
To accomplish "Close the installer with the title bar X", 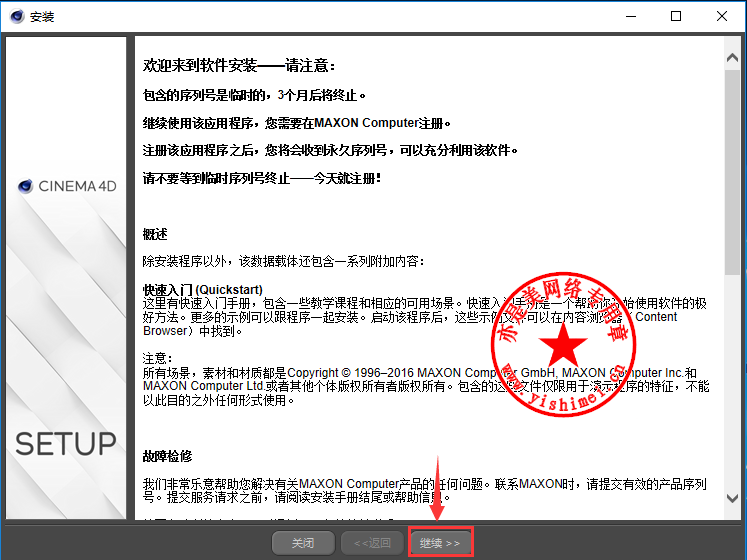I will coord(722,17).
